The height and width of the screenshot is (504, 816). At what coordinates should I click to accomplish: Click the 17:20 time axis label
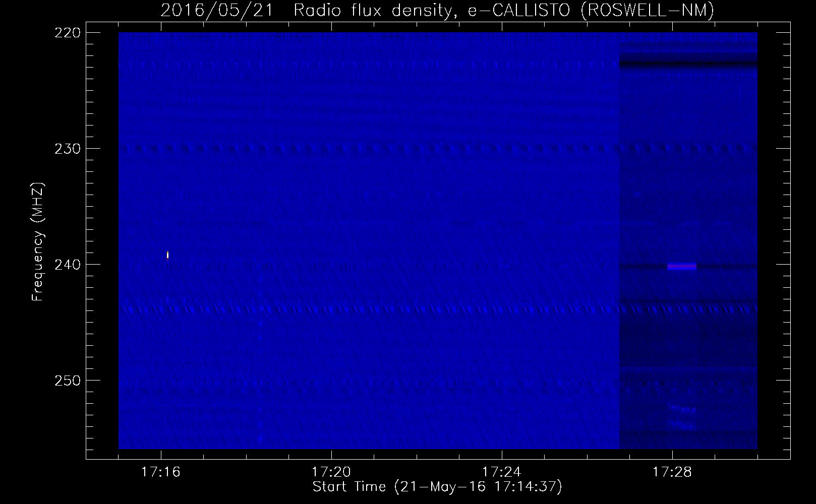tap(331, 472)
